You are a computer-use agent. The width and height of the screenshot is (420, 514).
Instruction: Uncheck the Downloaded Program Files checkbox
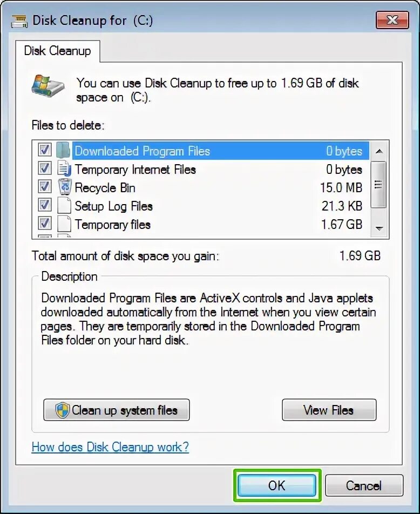pos(45,150)
